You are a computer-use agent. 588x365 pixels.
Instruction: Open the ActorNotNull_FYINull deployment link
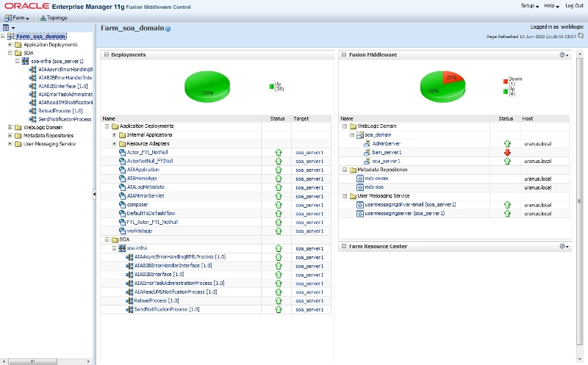point(150,161)
